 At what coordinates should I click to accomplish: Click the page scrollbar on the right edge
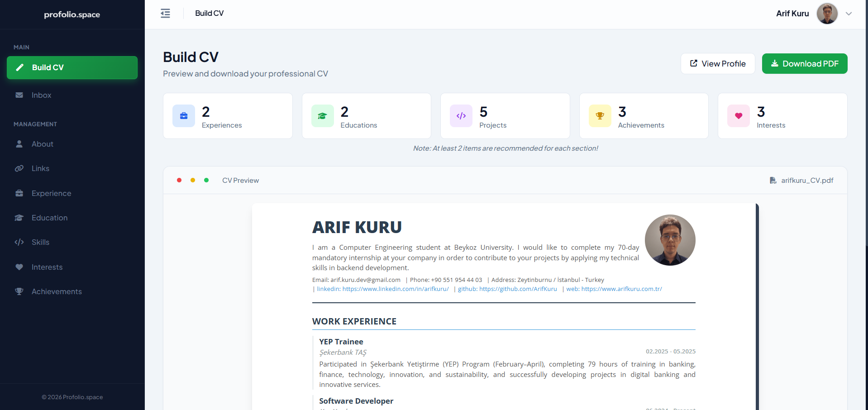point(866,122)
